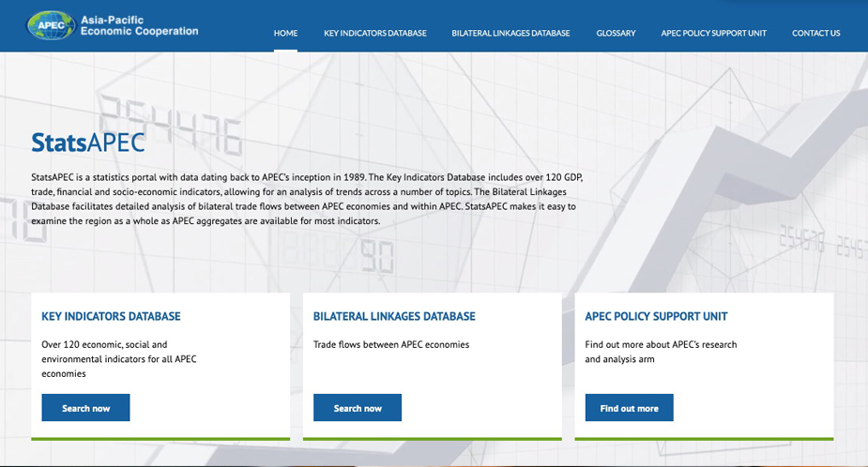
Task: Click 'Trade flows between APEC economies' text
Action: click(x=391, y=344)
